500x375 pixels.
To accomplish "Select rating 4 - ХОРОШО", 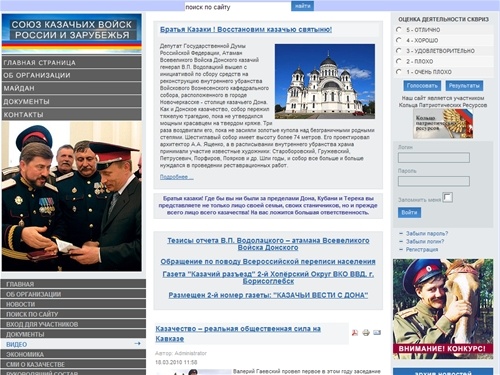I will tap(399, 40).
